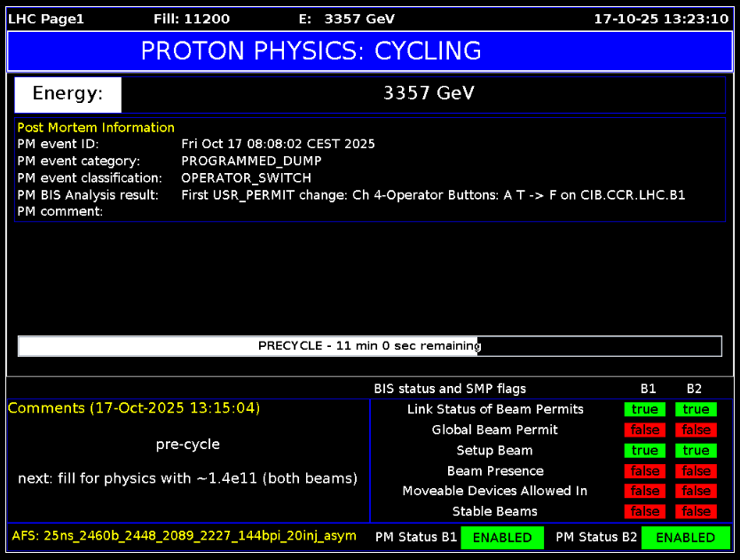Click Moveable Devices Allowed In B2 flag
This screenshot has height=560, width=740.
[x=696, y=491]
